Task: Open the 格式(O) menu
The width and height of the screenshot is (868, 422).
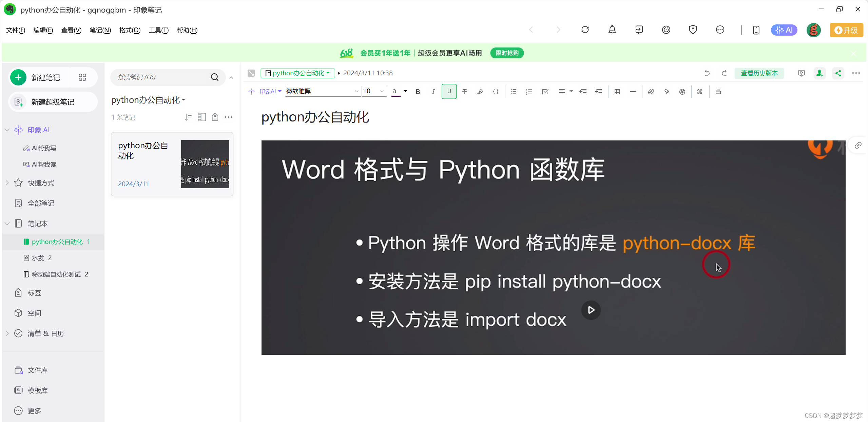Action: 130,30
